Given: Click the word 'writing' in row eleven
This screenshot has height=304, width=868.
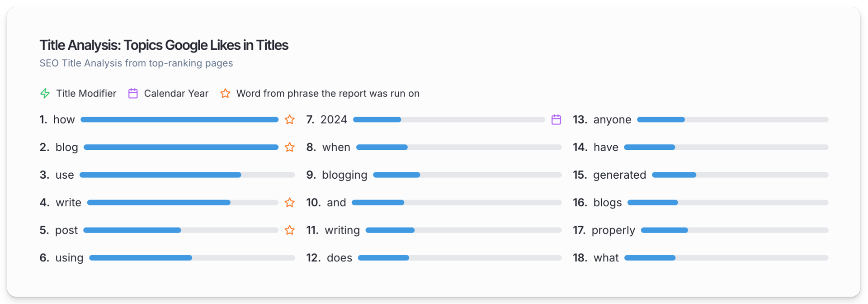Looking at the screenshot, I should 342,230.
